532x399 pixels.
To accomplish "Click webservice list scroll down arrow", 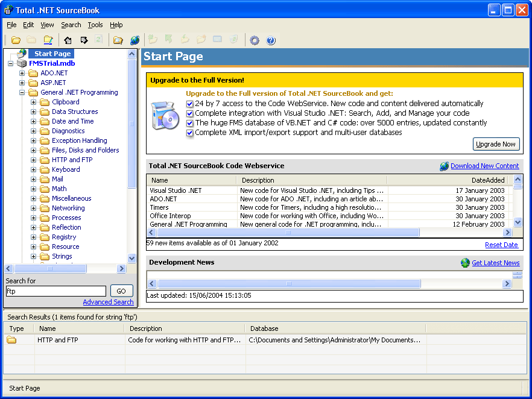I will point(518,222).
